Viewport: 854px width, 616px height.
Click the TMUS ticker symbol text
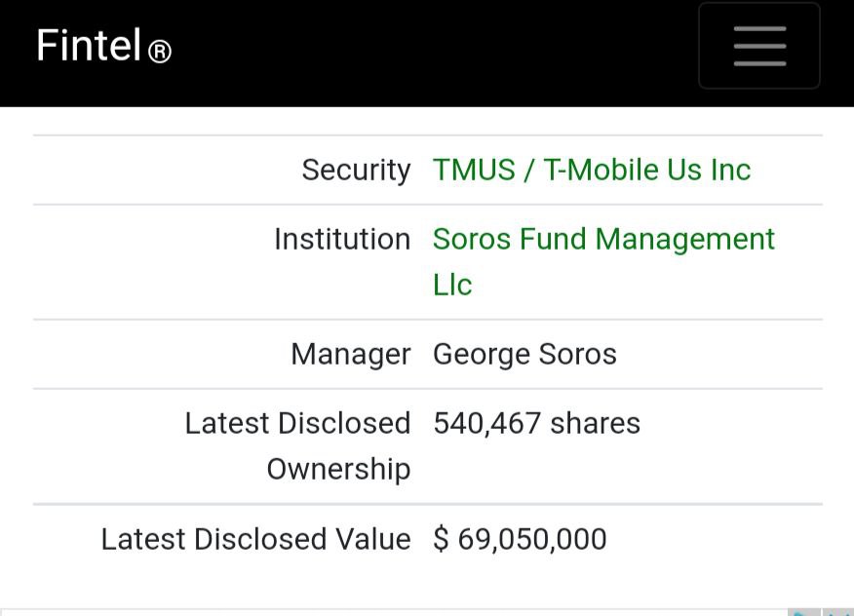[x=474, y=170]
